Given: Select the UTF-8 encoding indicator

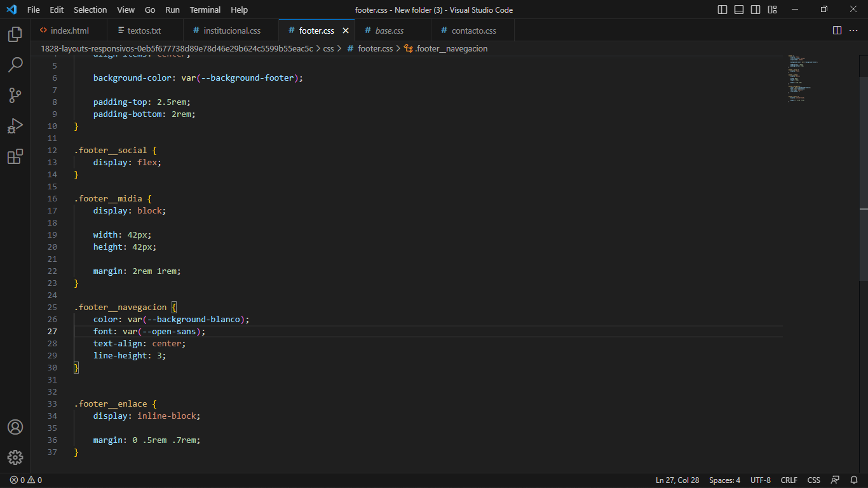Looking at the screenshot, I should [x=761, y=480].
